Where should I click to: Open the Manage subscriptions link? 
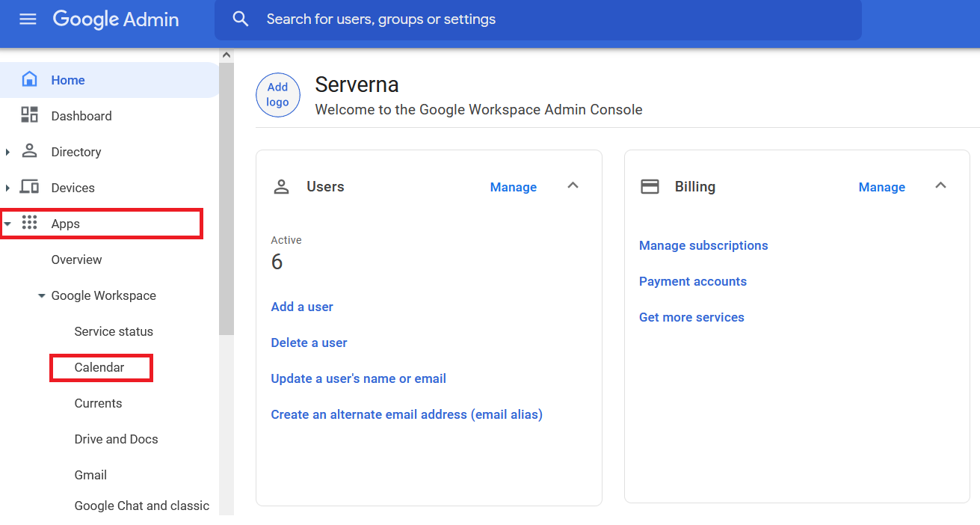[x=703, y=245]
